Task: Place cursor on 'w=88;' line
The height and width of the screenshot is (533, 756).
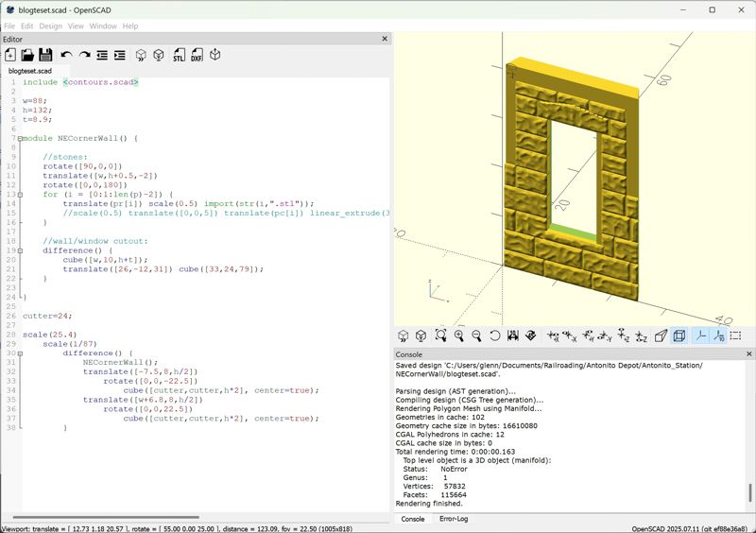Action: point(35,101)
